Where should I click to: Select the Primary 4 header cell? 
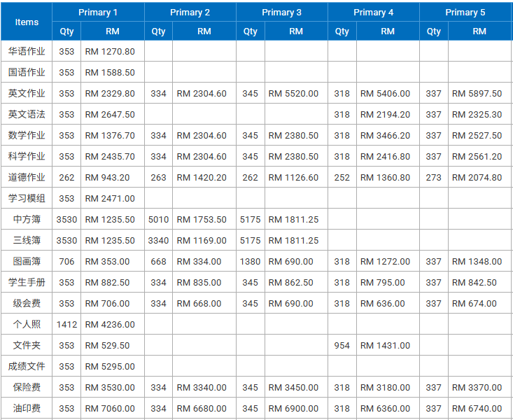(x=373, y=12)
